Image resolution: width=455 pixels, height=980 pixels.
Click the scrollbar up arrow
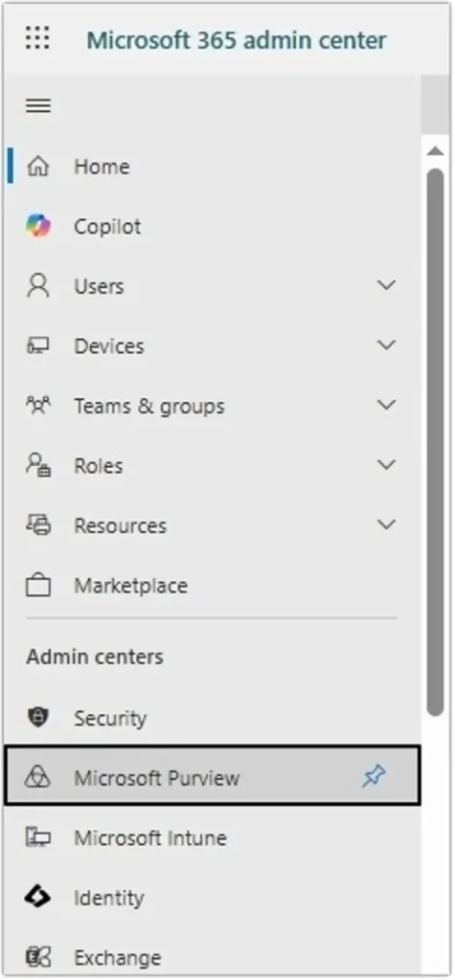click(x=435, y=150)
